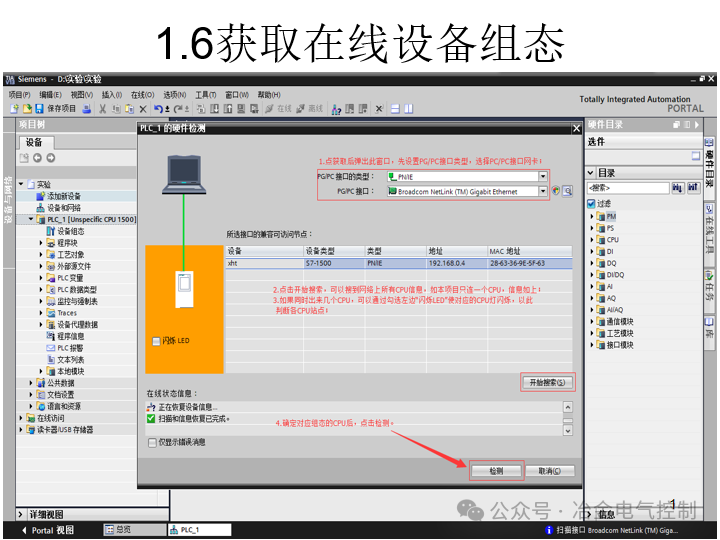
Task: Click the Cut scissors icon
Action: (x=103, y=109)
